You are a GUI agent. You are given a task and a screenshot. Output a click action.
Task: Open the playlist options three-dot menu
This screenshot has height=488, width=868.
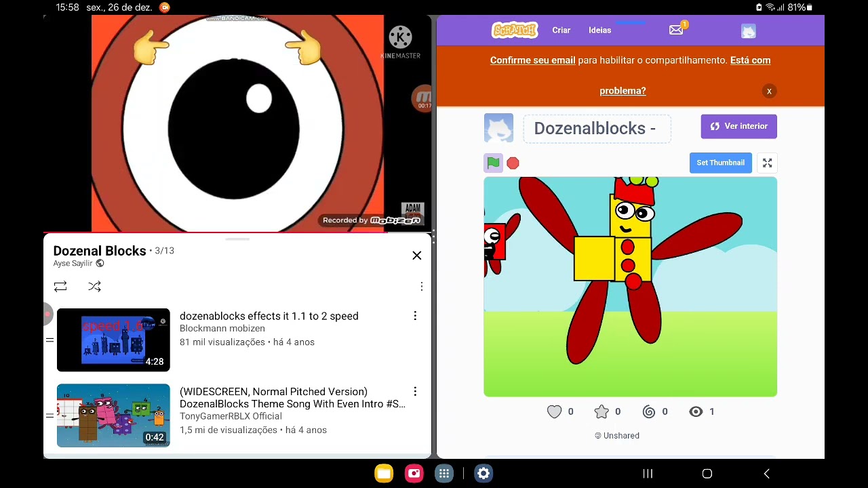tap(421, 287)
